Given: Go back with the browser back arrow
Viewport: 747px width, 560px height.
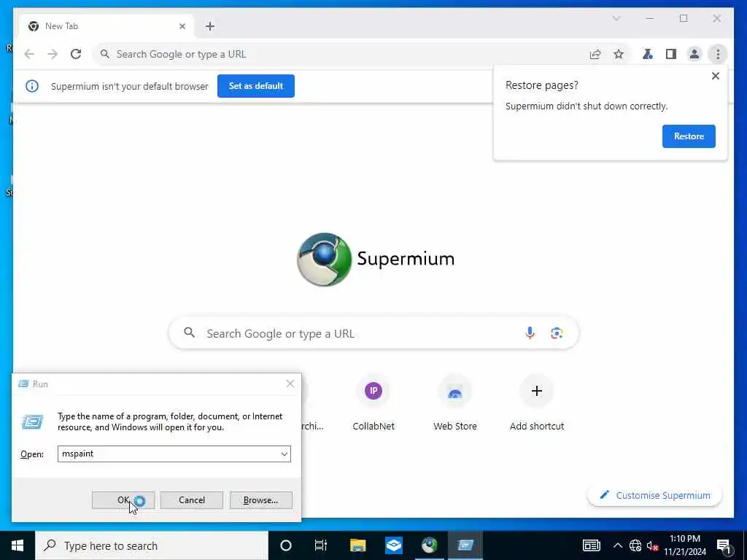Looking at the screenshot, I should (29, 54).
